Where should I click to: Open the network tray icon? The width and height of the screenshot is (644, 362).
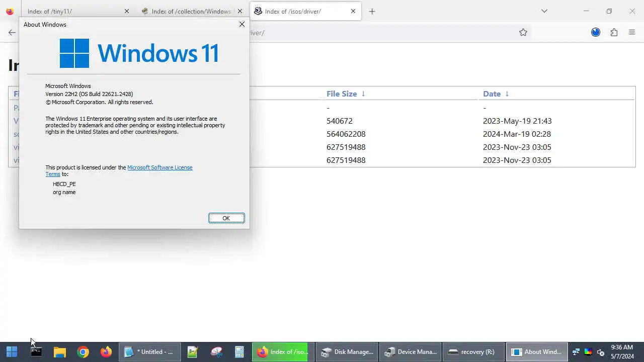(x=576, y=352)
